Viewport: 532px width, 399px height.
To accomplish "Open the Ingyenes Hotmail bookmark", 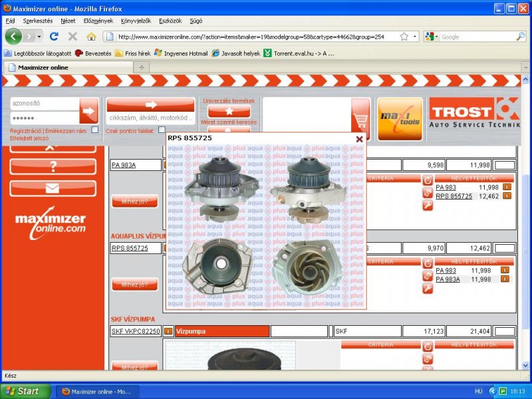I will pyautogui.click(x=181, y=53).
